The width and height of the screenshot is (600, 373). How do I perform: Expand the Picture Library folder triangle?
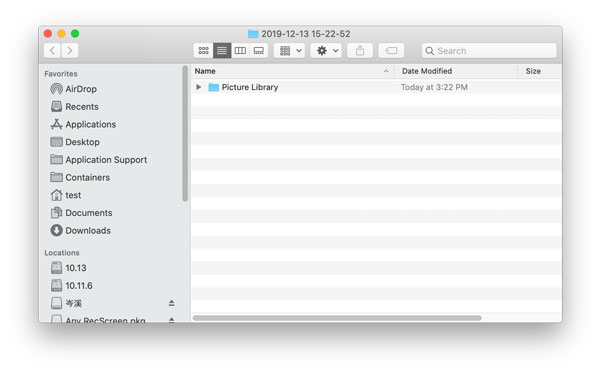coord(199,87)
